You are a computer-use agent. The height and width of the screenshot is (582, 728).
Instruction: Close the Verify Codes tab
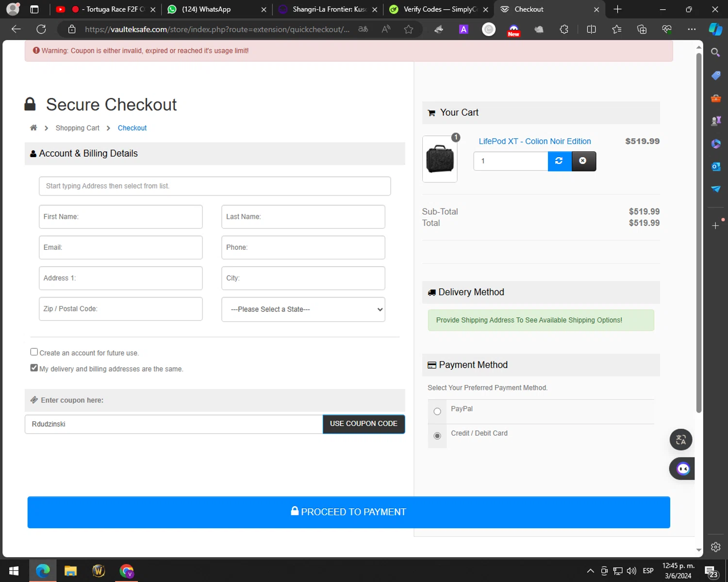485,9
